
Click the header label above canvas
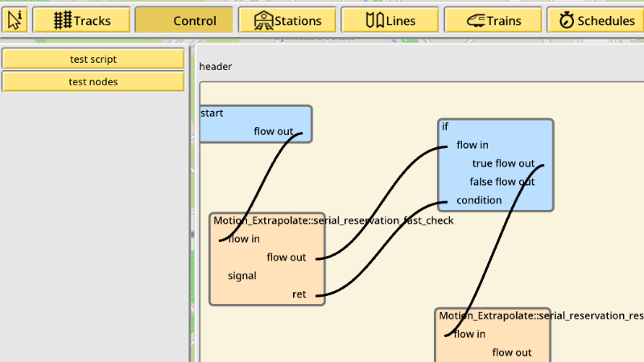[x=216, y=67]
